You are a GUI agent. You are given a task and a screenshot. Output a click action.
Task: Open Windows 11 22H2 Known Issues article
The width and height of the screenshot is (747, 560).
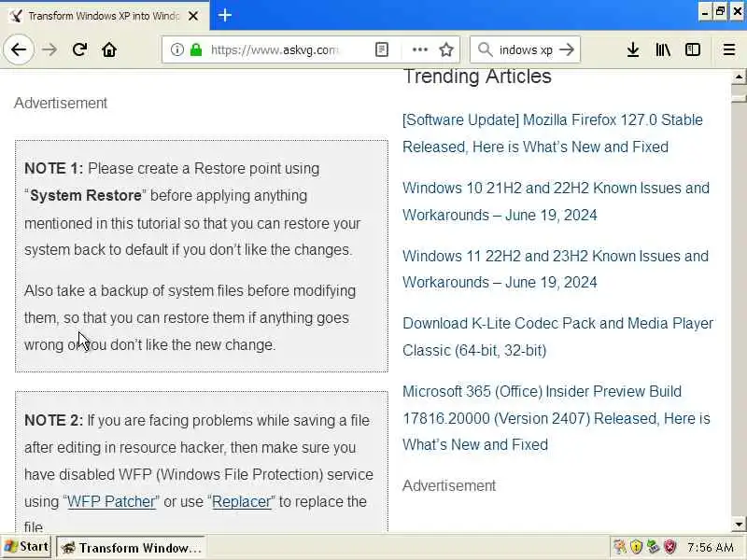point(556,269)
